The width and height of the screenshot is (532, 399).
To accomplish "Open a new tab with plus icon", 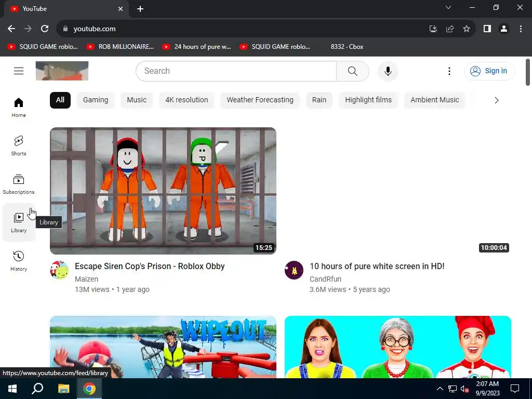I will (x=140, y=9).
